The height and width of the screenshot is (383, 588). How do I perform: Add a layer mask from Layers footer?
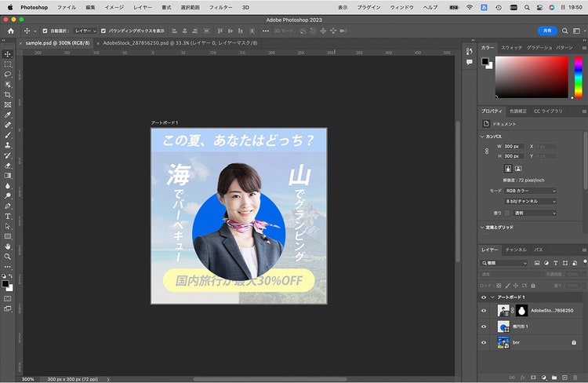coord(533,378)
